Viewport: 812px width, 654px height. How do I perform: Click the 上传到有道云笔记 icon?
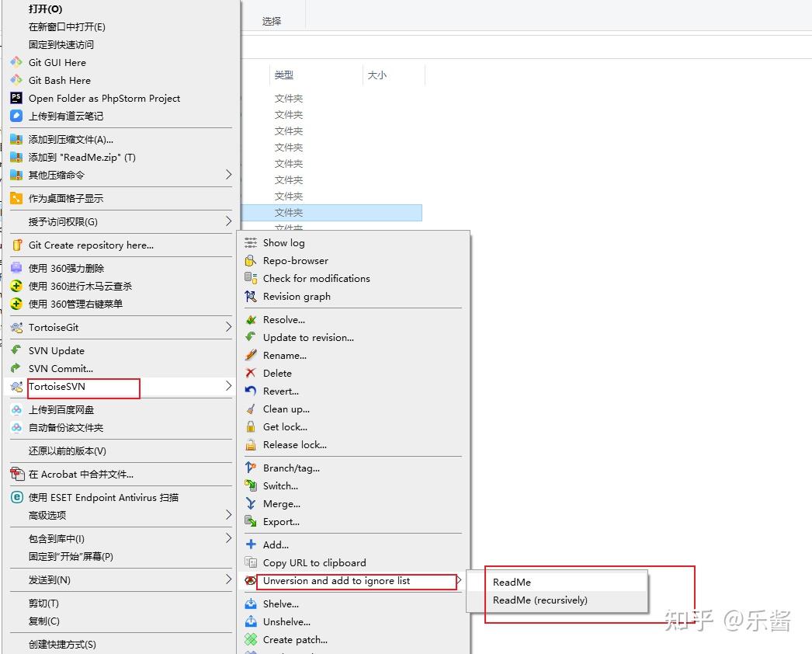tap(16, 116)
